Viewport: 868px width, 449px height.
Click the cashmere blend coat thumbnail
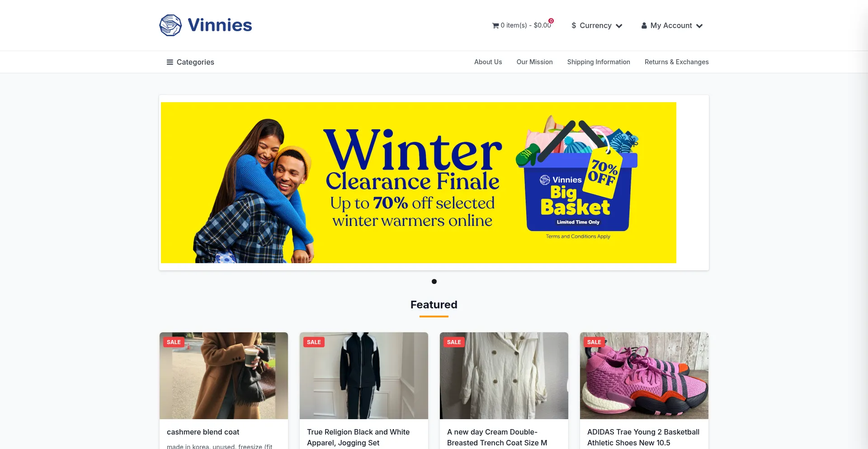point(224,376)
